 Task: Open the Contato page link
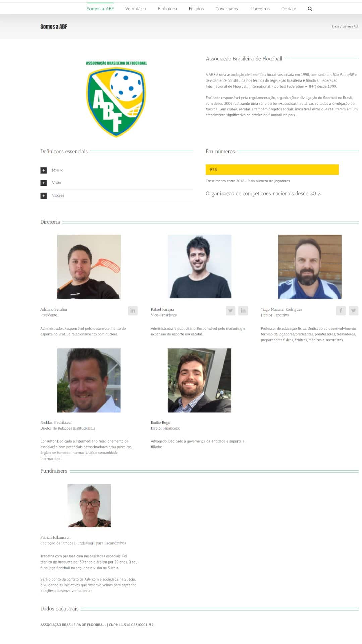289,9
